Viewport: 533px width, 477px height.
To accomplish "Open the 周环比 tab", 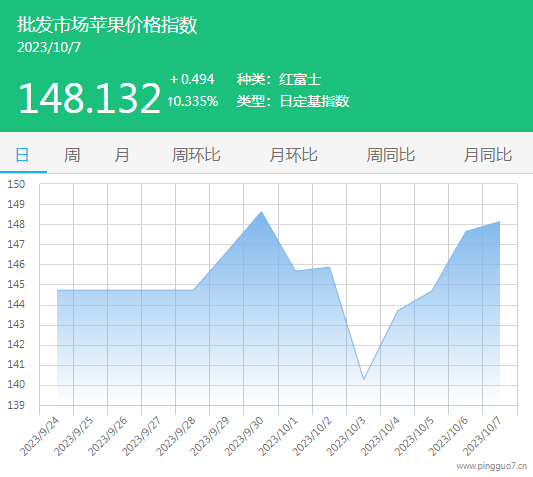I will [196, 155].
